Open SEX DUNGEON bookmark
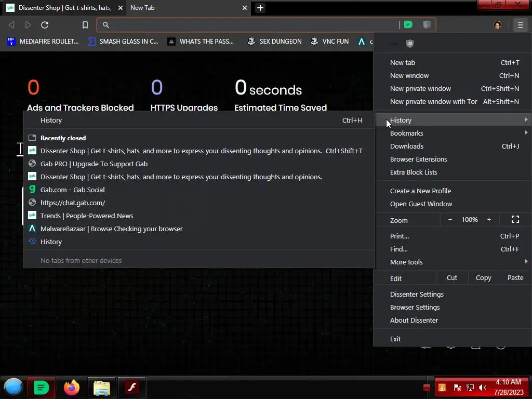Viewport: 532px width, 399px height. (x=274, y=42)
